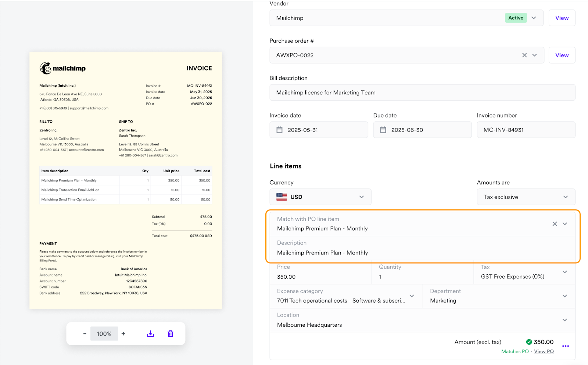
Task: Zoom in the invoice preview
Action: (123, 333)
